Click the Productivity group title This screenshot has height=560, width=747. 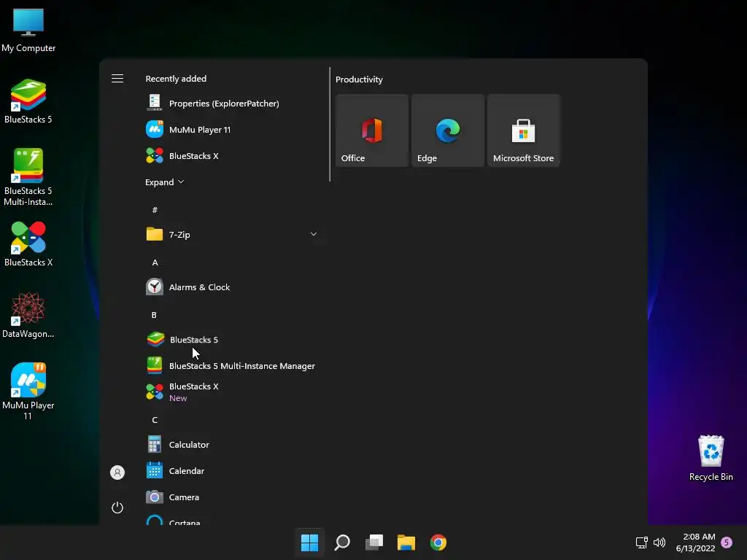click(359, 79)
